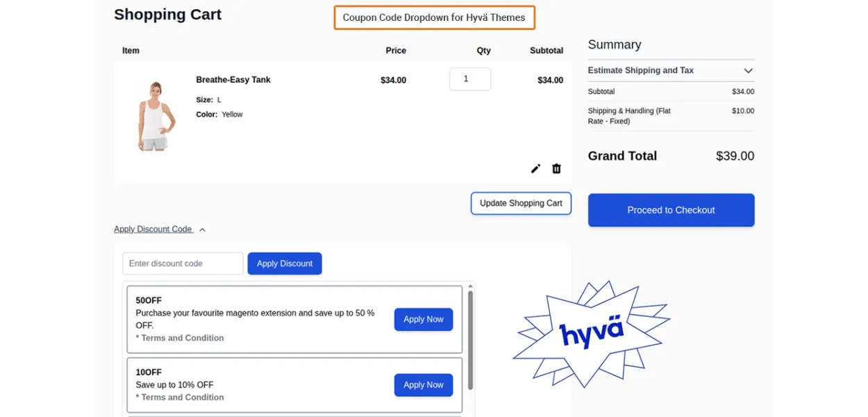This screenshot has width=868, height=417.
Task: Click the Hyvä starburst logo
Action: point(592,334)
